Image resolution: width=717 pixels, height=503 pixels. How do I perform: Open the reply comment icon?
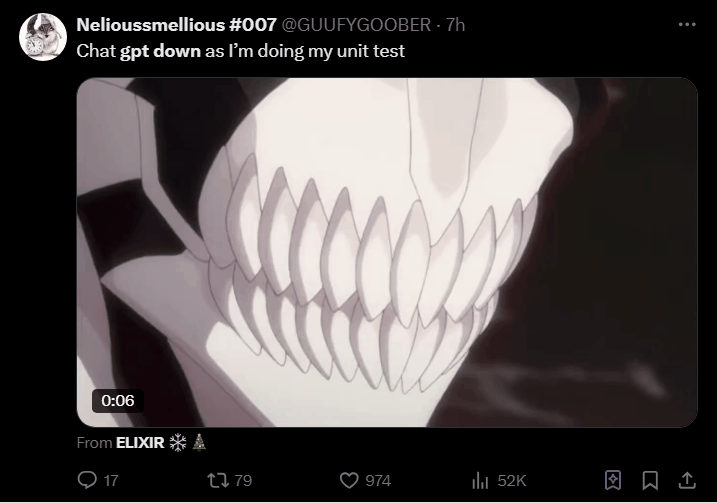coord(87,480)
